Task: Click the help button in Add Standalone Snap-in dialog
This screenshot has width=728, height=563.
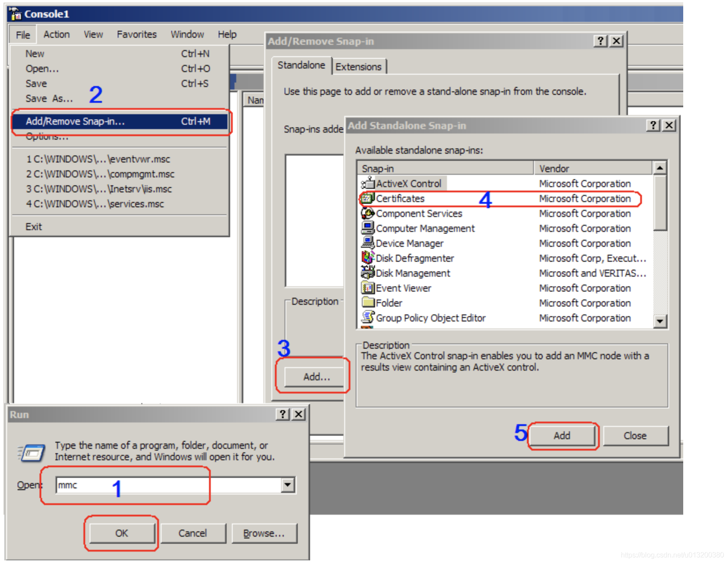Action: pyautogui.click(x=653, y=125)
